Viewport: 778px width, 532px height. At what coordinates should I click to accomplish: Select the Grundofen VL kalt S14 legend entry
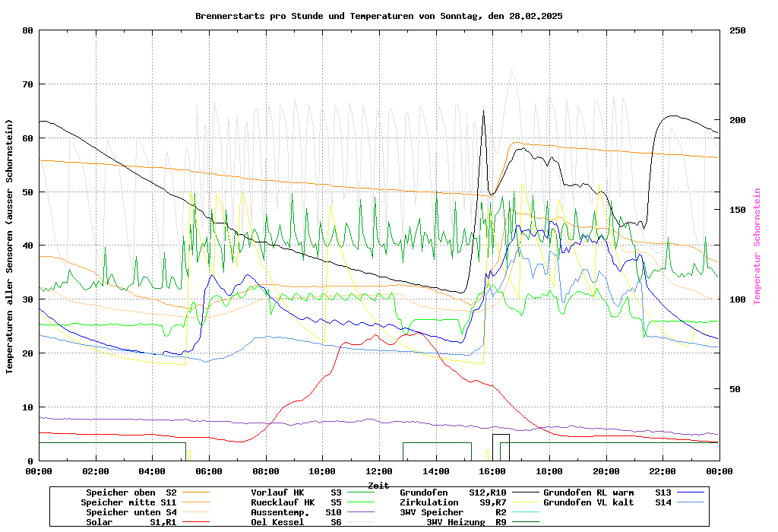pos(607,502)
